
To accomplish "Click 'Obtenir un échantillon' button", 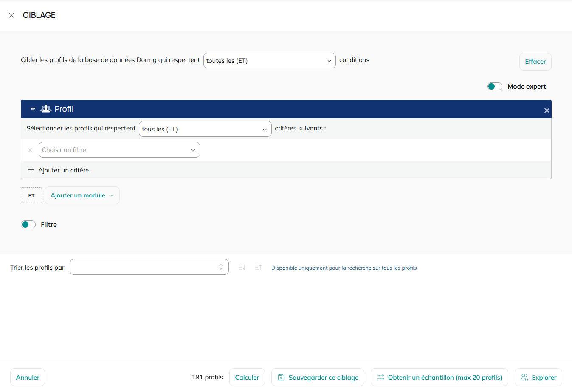I will (440, 377).
